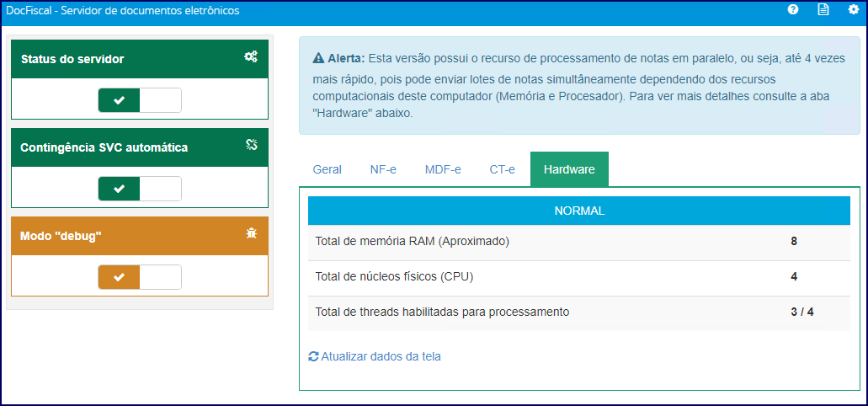Click the threads value 3 / 4
Image resolution: width=868 pixels, height=406 pixels.
802,312
